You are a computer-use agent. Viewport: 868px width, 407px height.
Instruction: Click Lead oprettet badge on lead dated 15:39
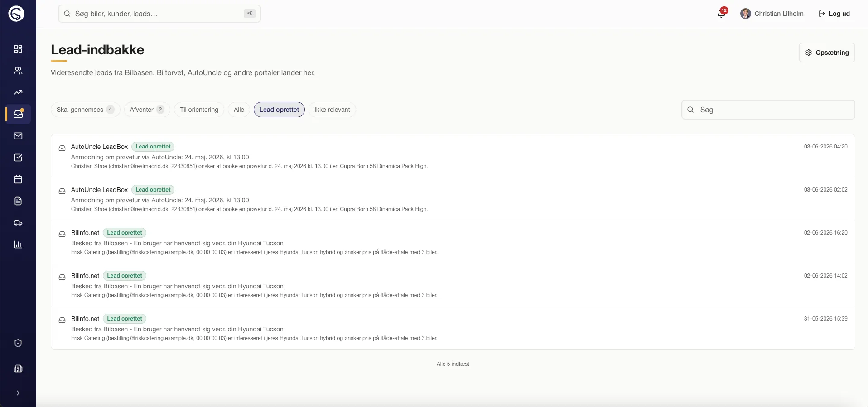(125, 319)
